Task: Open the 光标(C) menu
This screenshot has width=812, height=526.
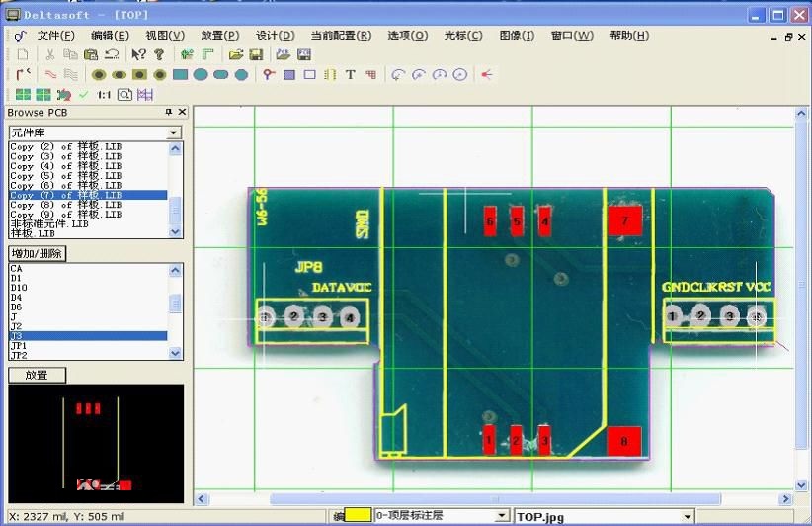Action: [x=463, y=36]
